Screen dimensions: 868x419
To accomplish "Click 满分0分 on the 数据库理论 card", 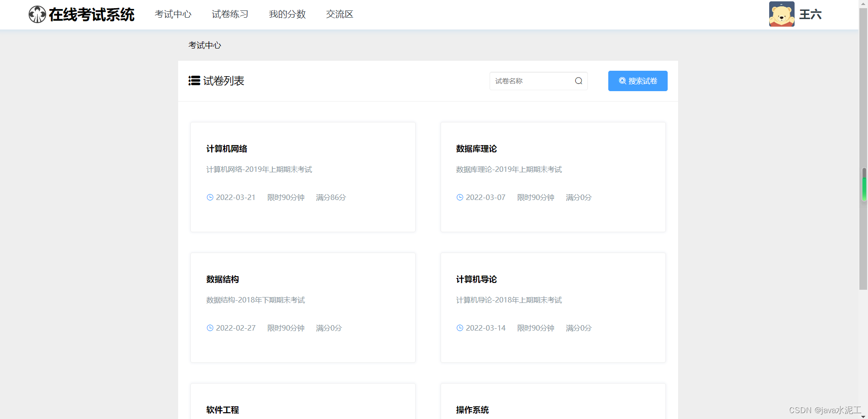I will 579,197.
